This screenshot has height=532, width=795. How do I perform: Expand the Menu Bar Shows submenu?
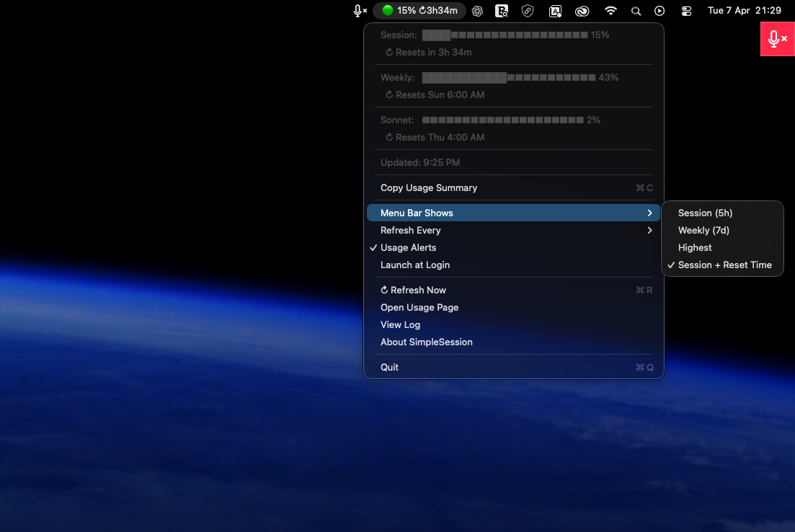tap(514, 213)
